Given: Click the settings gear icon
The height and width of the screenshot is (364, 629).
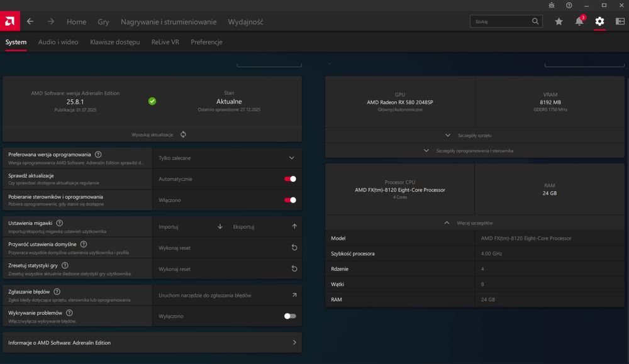Looking at the screenshot, I should [599, 21].
